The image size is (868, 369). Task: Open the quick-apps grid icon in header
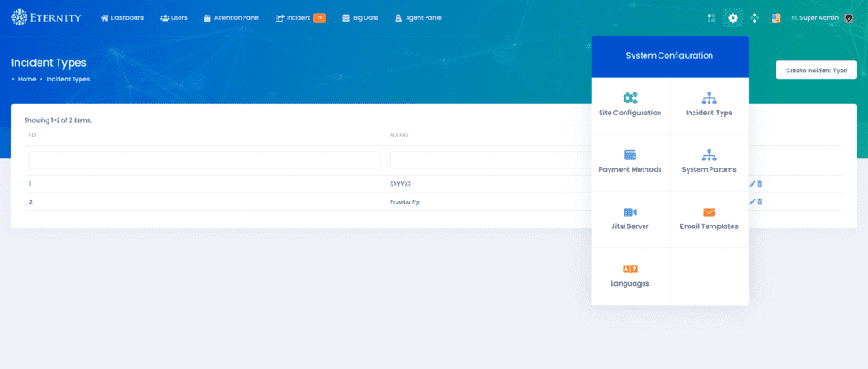[x=711, y=18]
